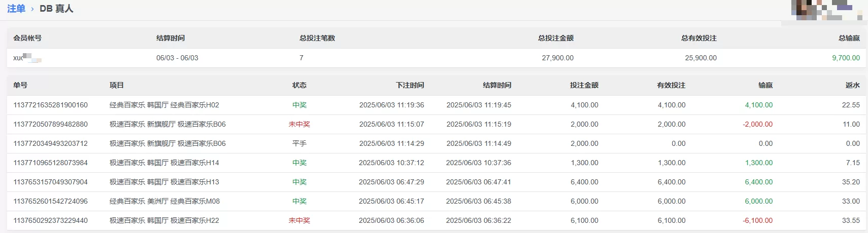Click settlement time 2025/06/03 11:14:49
The height and width of the screenshot is (233, 868).
click(x=479, y=143)
